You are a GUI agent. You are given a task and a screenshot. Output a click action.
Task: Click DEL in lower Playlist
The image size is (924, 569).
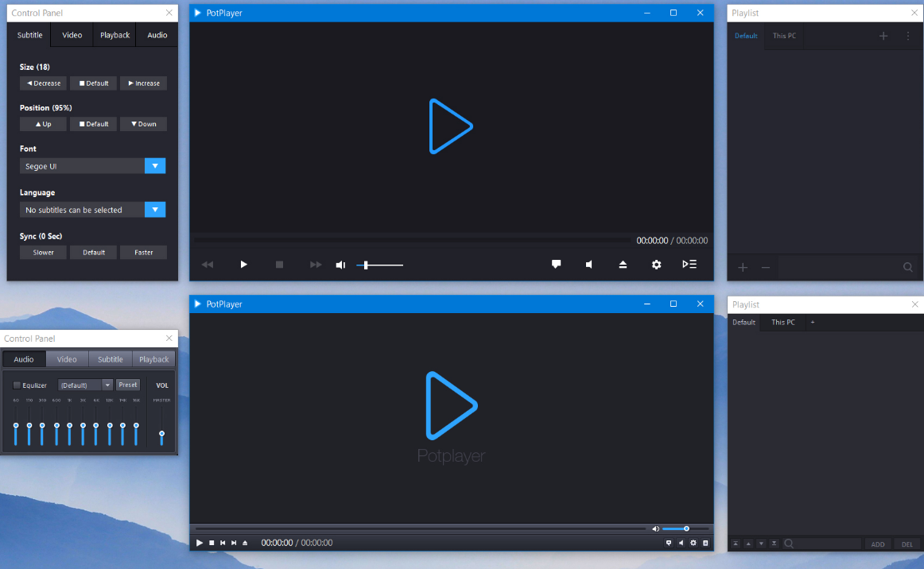tap(907, 544)
